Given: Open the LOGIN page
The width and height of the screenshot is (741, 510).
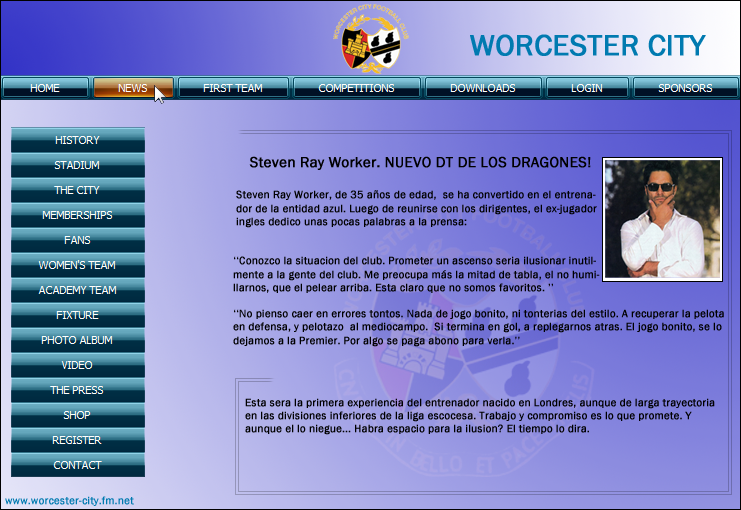Looking at the screenshot, I should tap(586, 88).
